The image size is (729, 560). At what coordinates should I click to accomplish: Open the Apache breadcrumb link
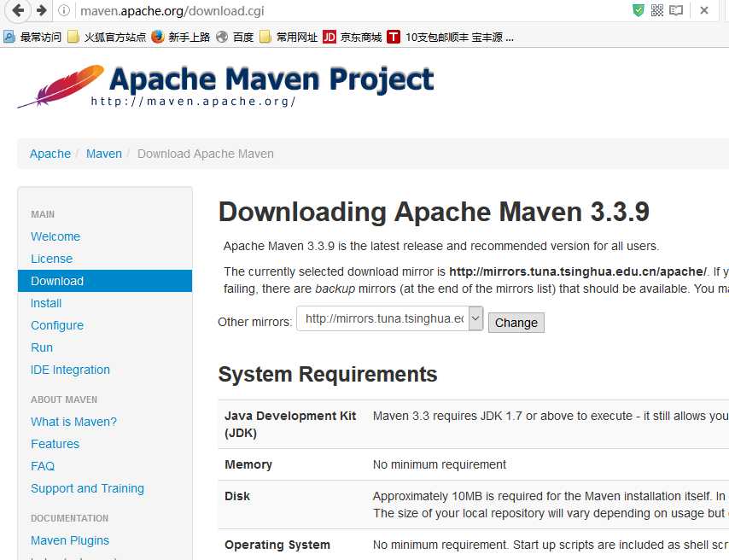(x=50, y=154)
